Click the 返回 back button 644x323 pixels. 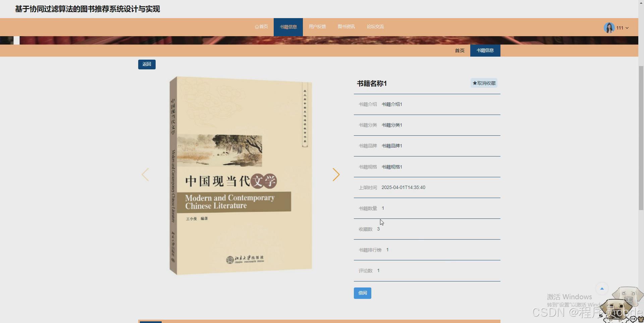[147, 64]
